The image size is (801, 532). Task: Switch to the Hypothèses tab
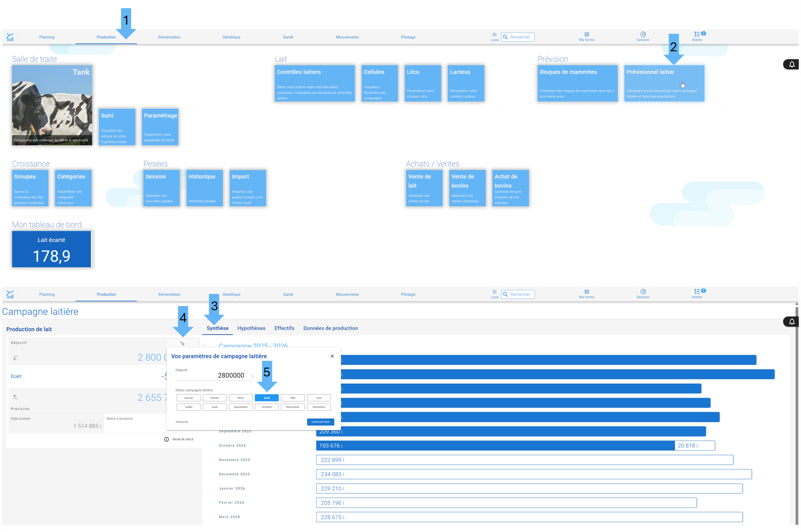point(251,328)
